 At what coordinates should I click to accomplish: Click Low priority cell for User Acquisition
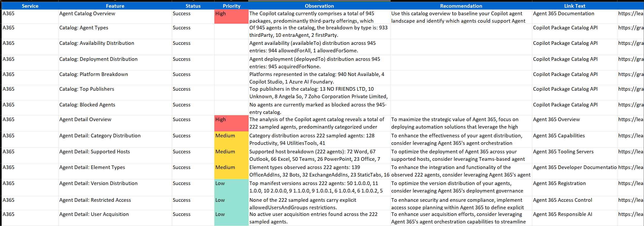click(x=231, y=218)
